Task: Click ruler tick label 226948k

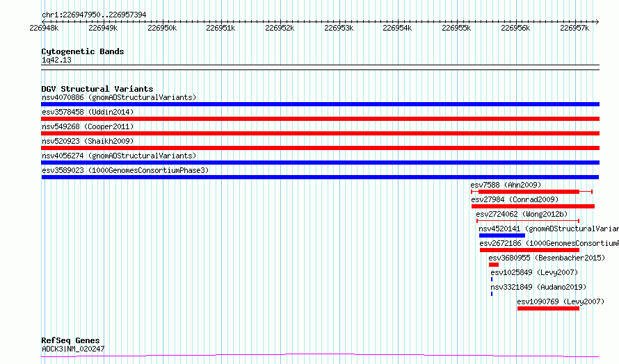Action: click(x=44, y=28)
